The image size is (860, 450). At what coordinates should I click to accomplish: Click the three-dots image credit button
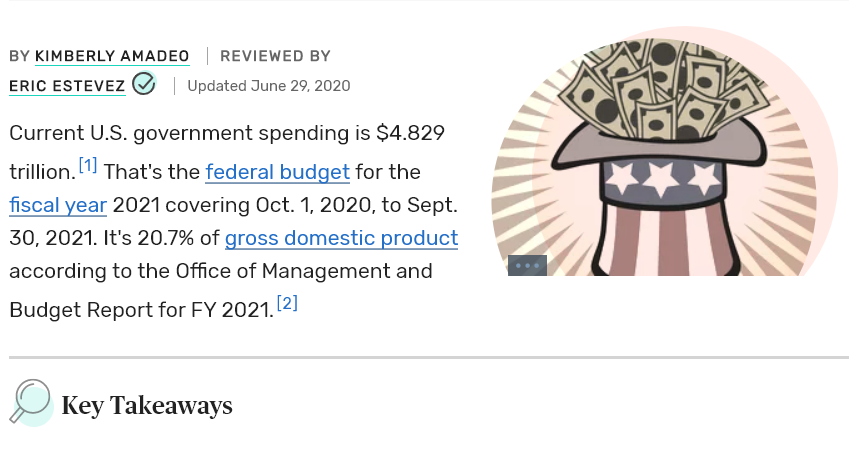(527, 266)
